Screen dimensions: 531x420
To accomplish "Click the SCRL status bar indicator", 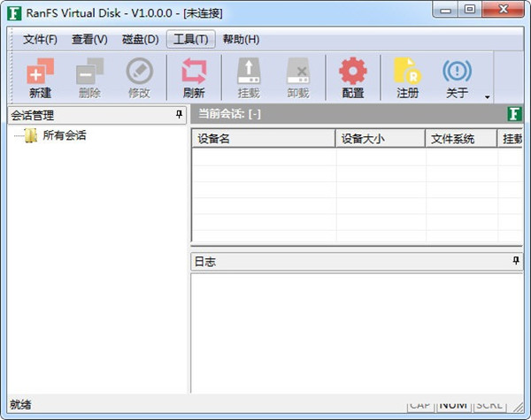I will coord(489,406).
